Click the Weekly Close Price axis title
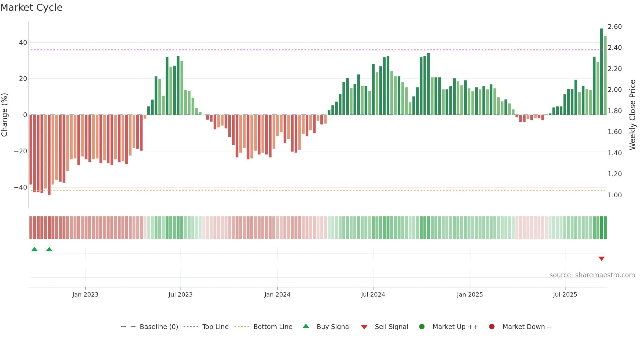Image resolution: width=644 pixels, height=362 pixels. coord(632,115)
